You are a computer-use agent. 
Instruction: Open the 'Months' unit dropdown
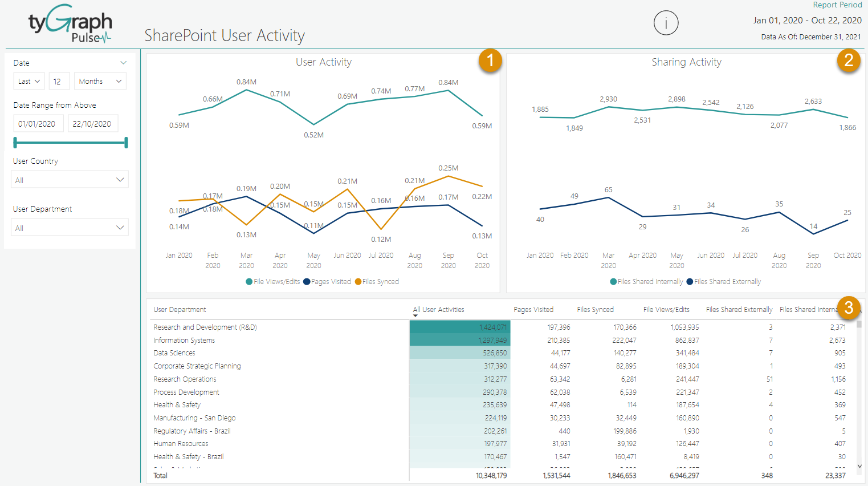click(x=100, y=81)
